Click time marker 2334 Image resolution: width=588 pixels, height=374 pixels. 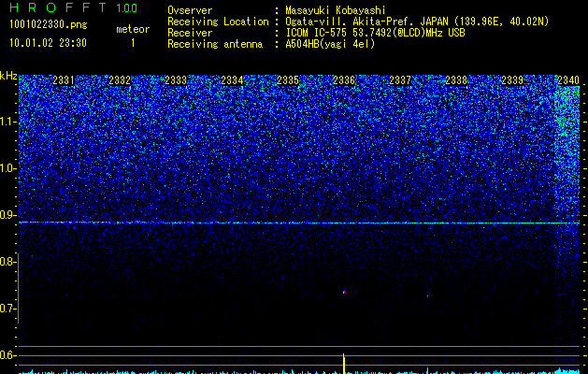pyautogui.click(x=232, y=80)
